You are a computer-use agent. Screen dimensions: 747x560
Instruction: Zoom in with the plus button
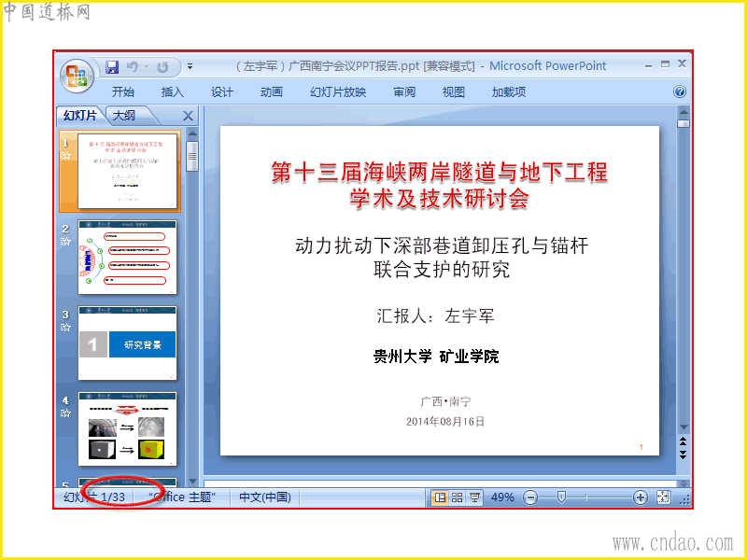pos(640,497)
